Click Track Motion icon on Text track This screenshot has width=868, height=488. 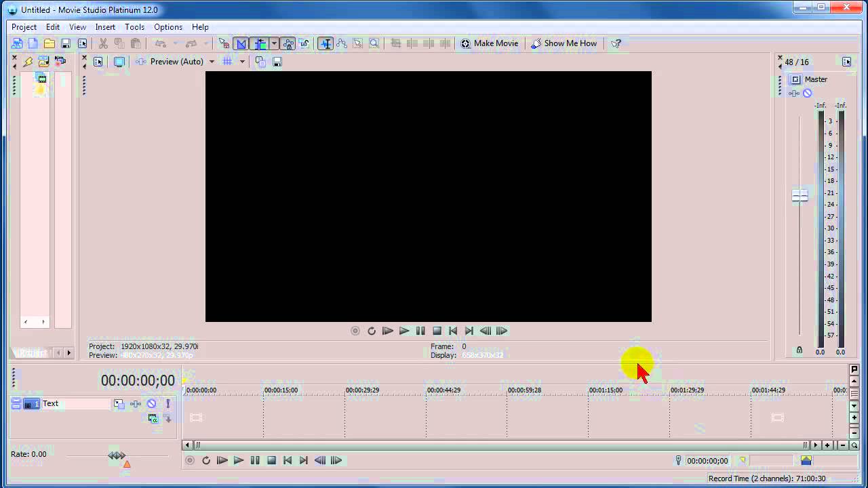[x=119, y=404]
